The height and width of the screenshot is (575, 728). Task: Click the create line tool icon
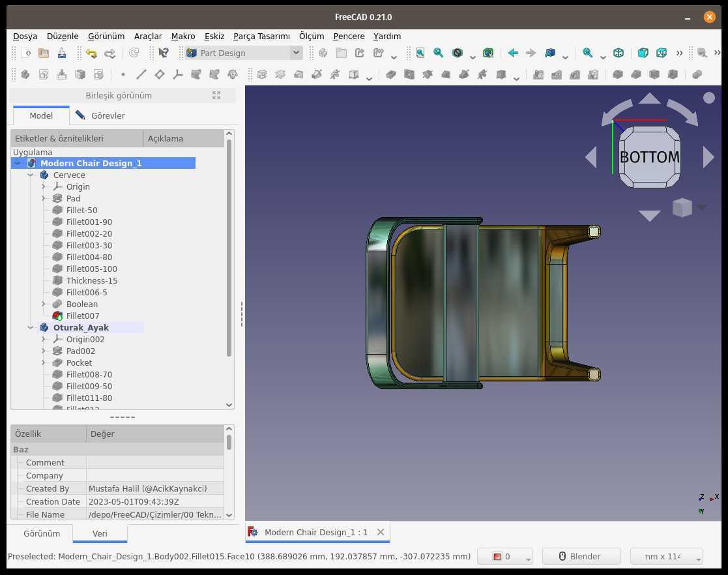pos(141,74)
